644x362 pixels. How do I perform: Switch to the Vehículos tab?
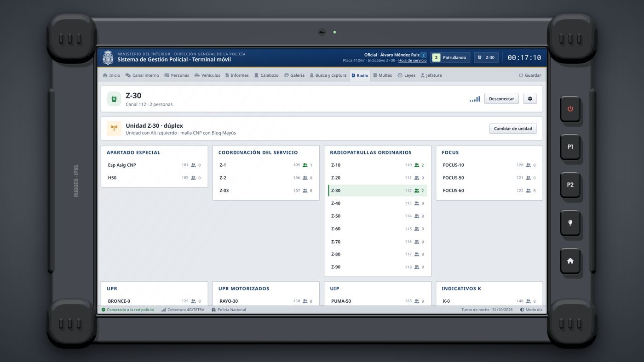tap(207, 75)
